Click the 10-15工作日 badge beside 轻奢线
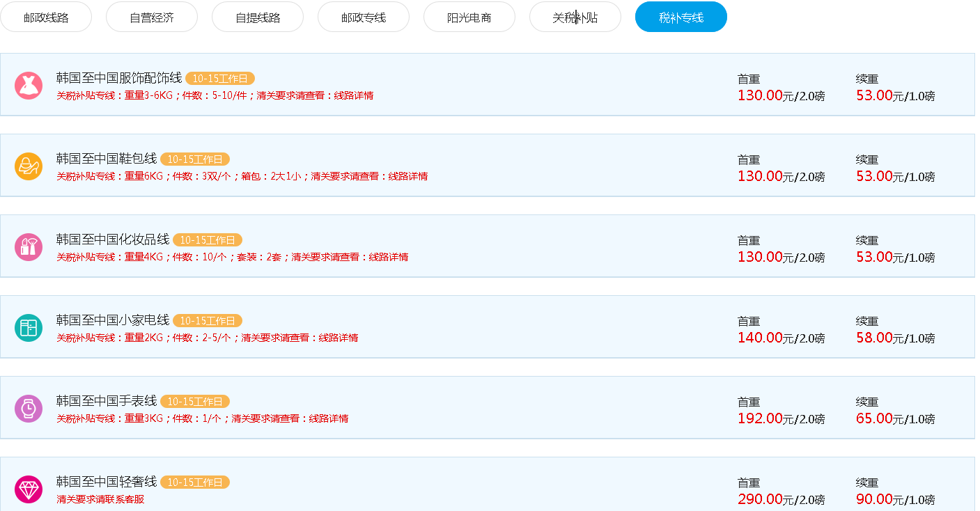The image size is (980, 511). pyautogui.click(x=195, y=482)
